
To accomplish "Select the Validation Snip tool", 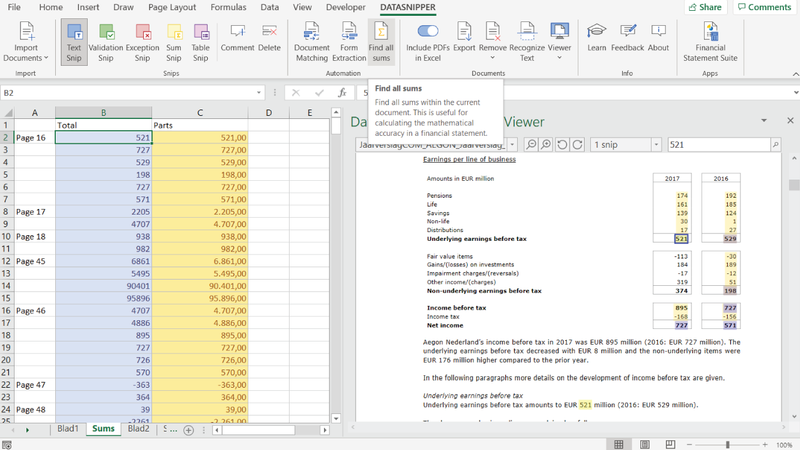I will pyautogui.click(x=105, y=40).
